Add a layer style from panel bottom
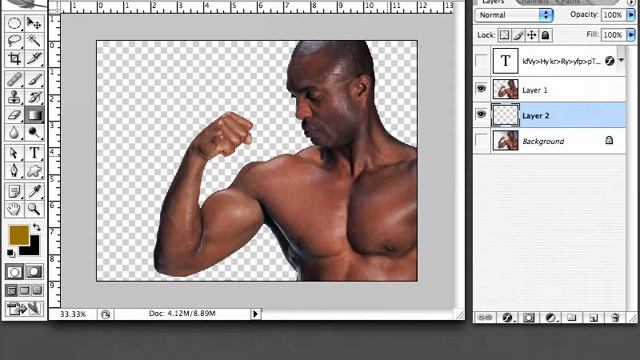The height and width of the screenshot is (360, 640). (x=507, y=318)
